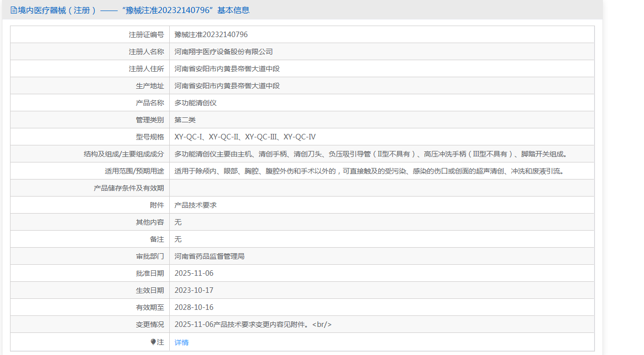This screenshot has width=644, height=355.
Task: Click the lightbulb icon next to 注 label
Action: 153,341
